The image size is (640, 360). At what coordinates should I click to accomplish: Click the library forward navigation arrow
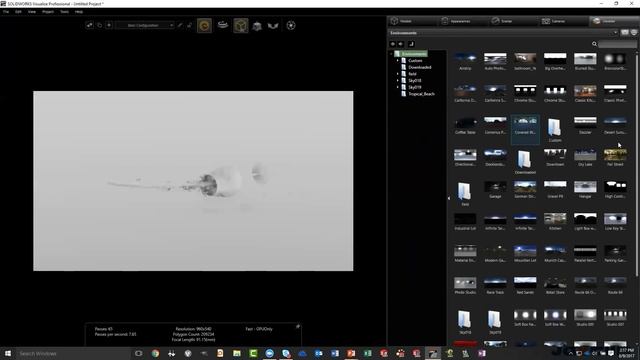400,44
